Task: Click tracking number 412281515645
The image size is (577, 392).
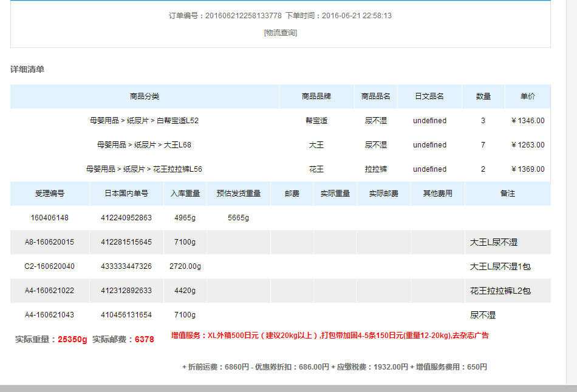Action: (x=126, y=242)
